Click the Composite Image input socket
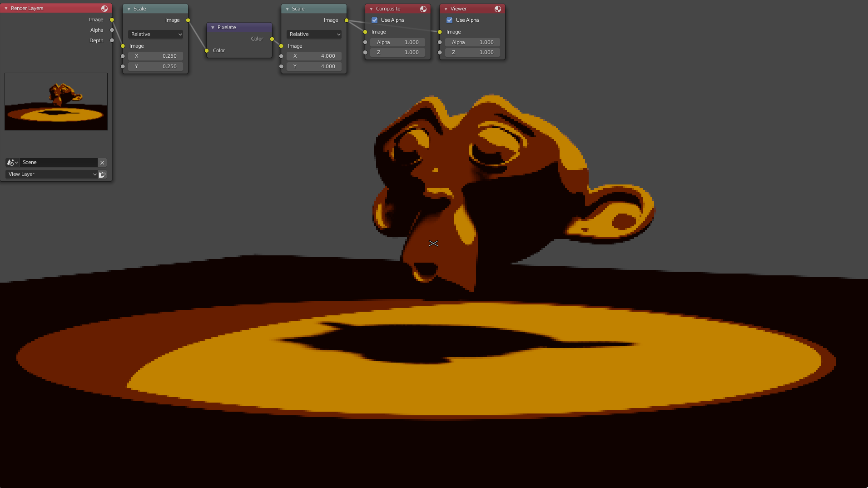 click(x=365, y=32)
